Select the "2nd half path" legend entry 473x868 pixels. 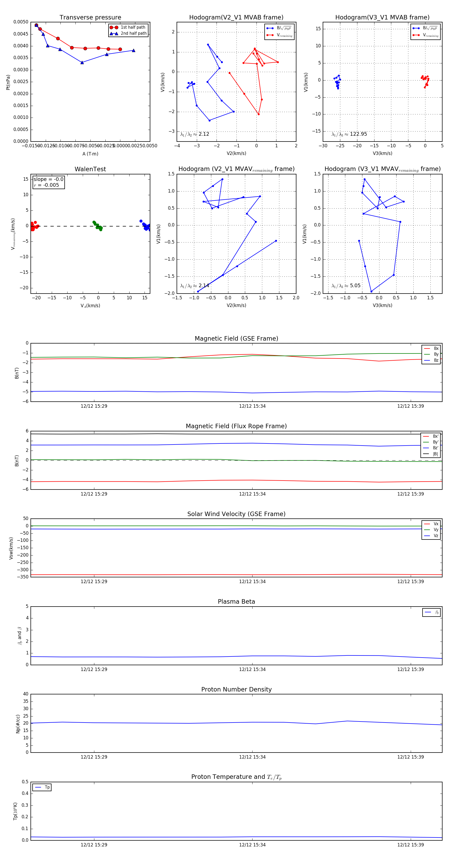coord(128,33)
